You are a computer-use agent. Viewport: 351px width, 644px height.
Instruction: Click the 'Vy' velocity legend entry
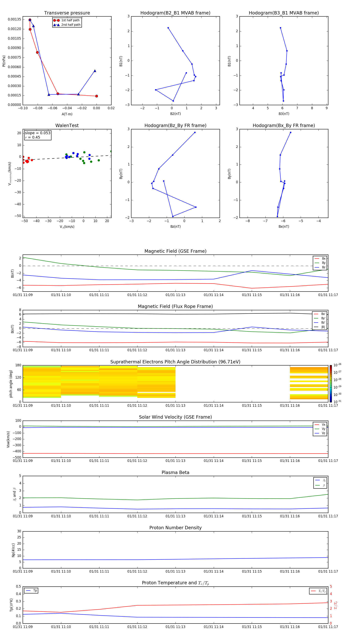point(320,429)
